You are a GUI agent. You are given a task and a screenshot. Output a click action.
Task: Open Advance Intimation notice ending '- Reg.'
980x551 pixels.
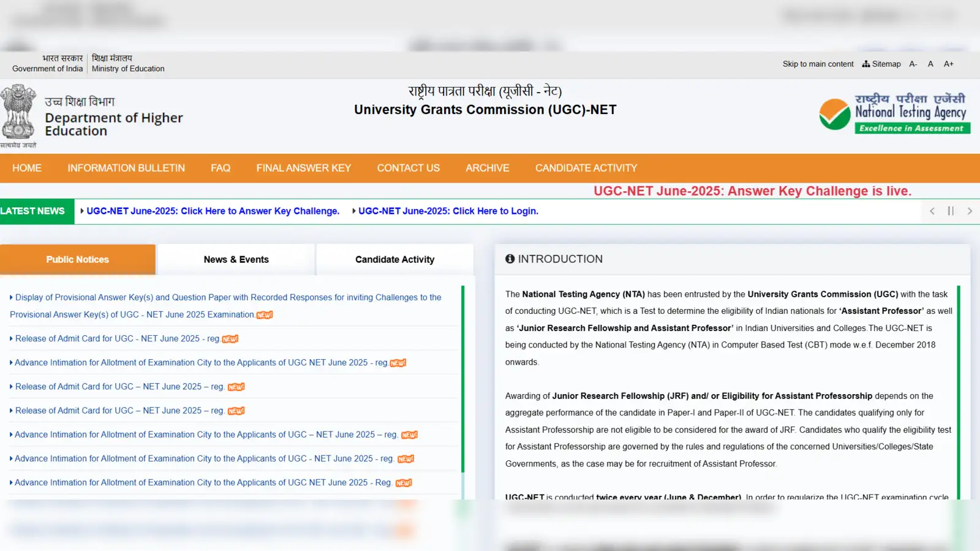click(203, 482)
